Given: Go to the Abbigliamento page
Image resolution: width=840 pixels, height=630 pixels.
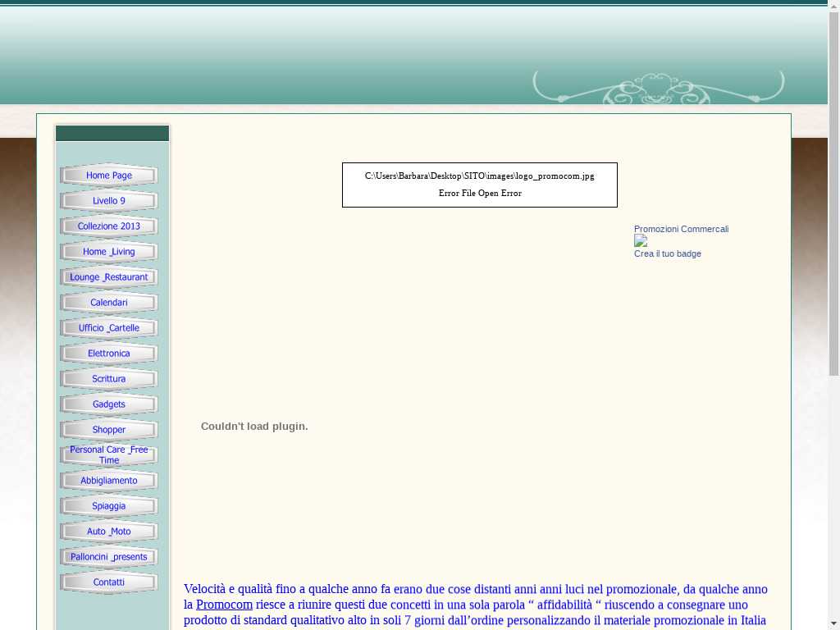Looking at the screenshot, I should [x=109, y=481].
